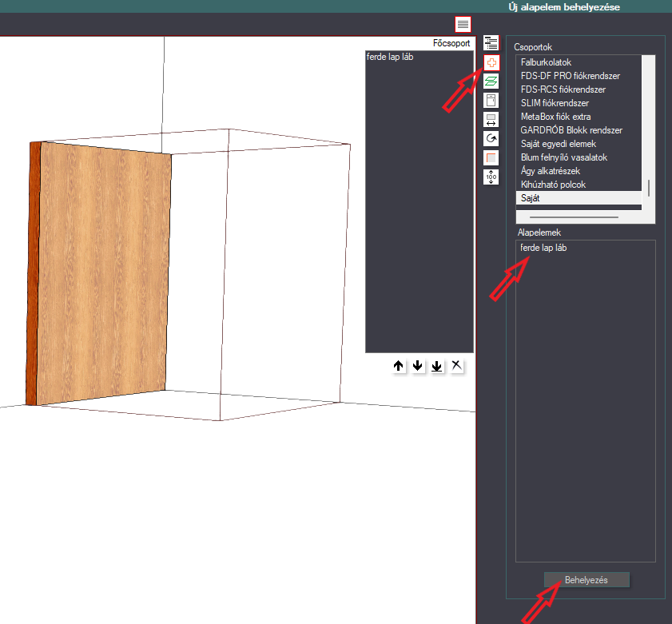Move the item up with the up arrow
Viewport: 672px width, 624px height.
point(398,366)
